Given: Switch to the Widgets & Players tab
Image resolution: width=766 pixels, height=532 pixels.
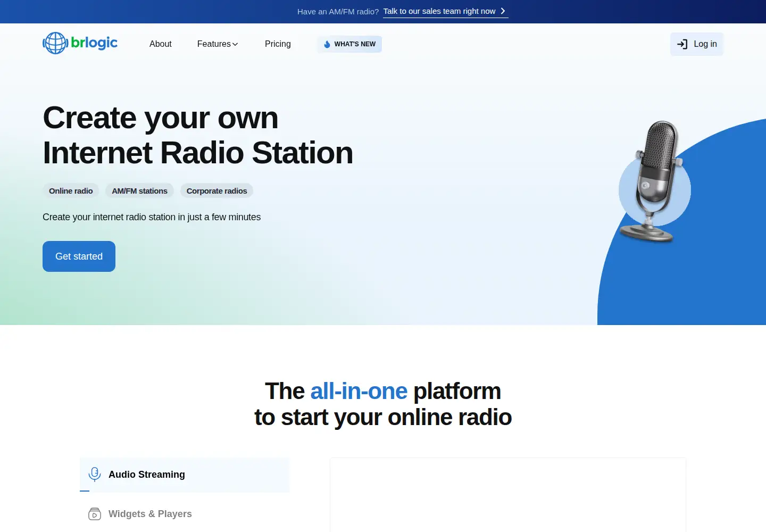Looking at the screenshot, I should pos(185,514).
